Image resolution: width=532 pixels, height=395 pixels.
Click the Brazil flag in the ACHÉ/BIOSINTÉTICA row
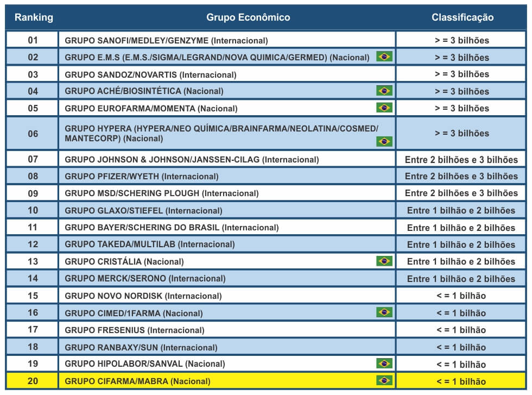(384, 90)
